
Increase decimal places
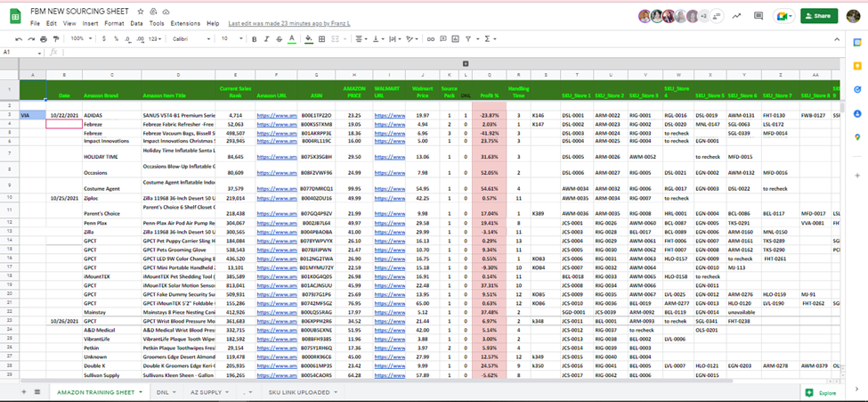141,39
